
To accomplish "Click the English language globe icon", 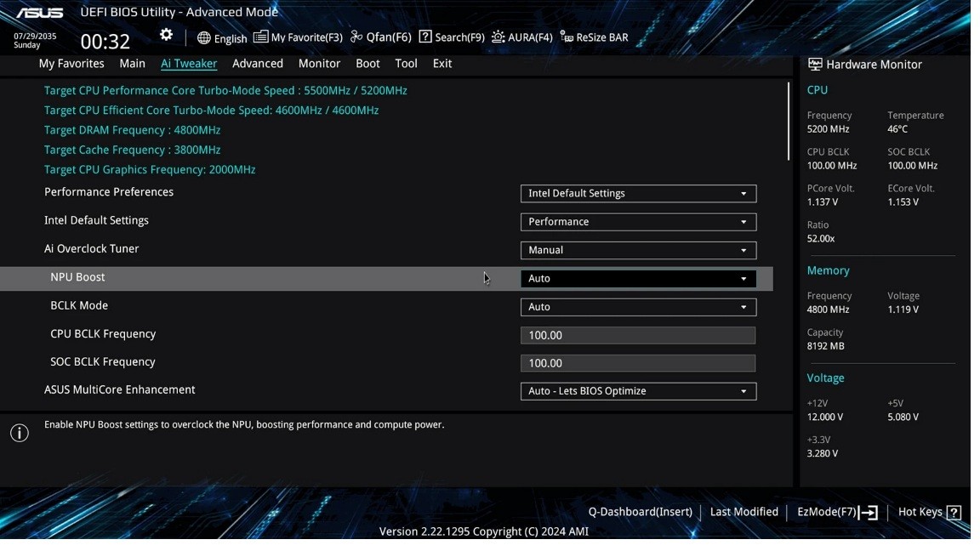I will tap(204, 38).
